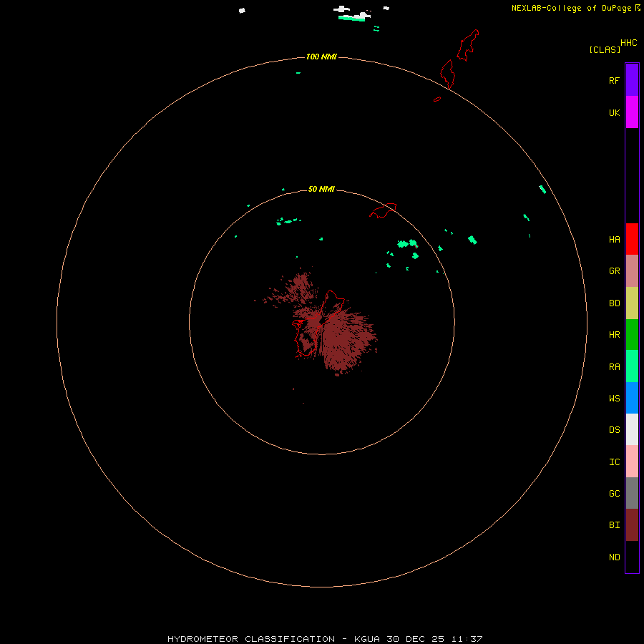The width and height of the screenshot is (644, 644).
Task: Click the UK legend label
Action: point(614,112)
